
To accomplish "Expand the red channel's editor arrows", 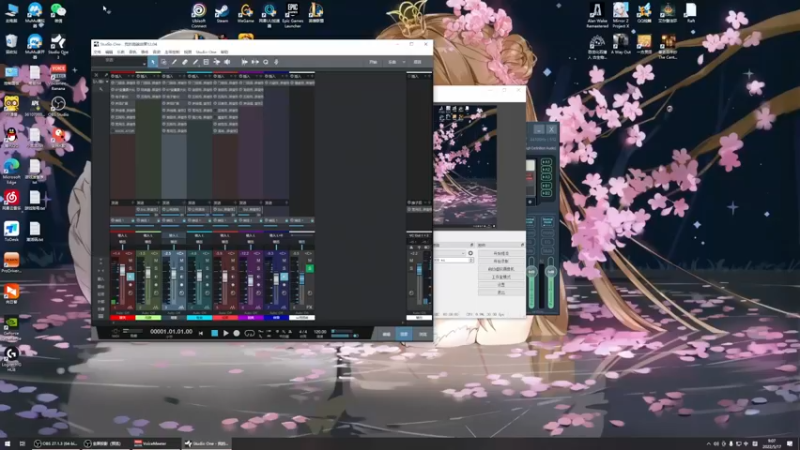I will (x=130, y=254).
